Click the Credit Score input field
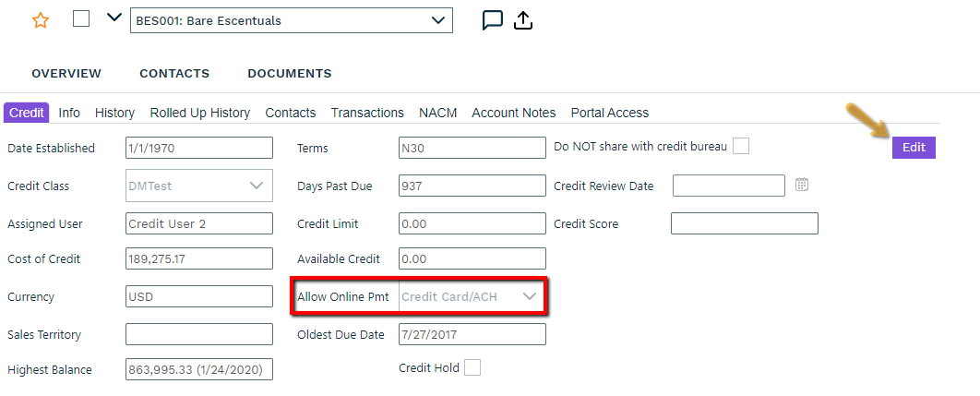Screen dimensions: 980x396 [x=744, y=223]
